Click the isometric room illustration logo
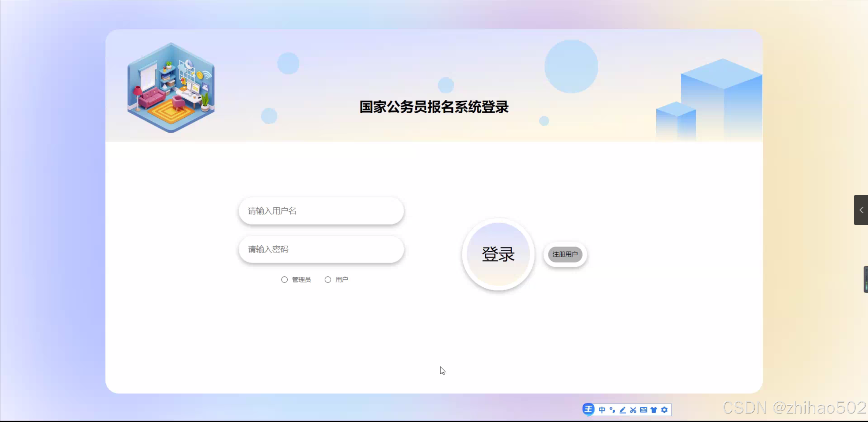Screen dimensions: 868x422 point(171,88)
